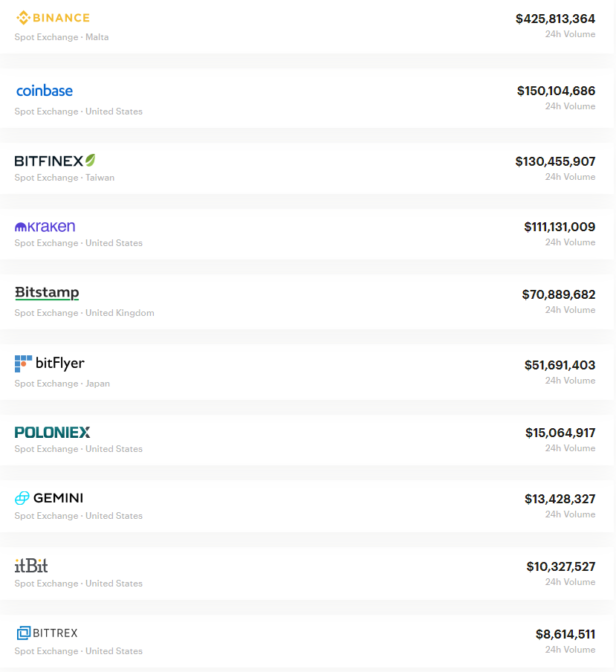This screenshot has width=616, height=672.
Task: Click the Poloniex logo
Action: pyautogui.click(x=52, y=433)
